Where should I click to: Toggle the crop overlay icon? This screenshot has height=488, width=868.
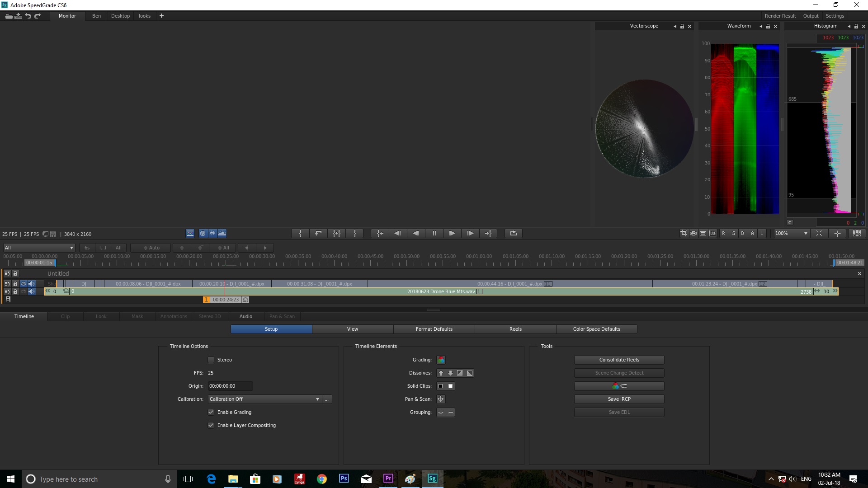point(684,233)
